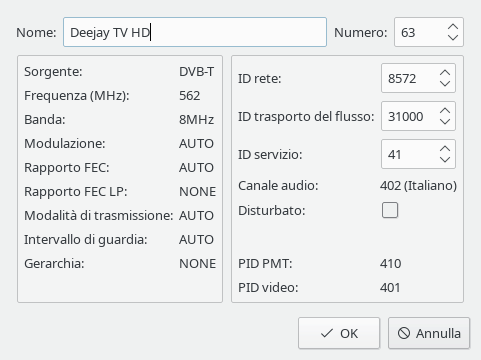Click the Rapporto FEC LP label

point(76,192)
